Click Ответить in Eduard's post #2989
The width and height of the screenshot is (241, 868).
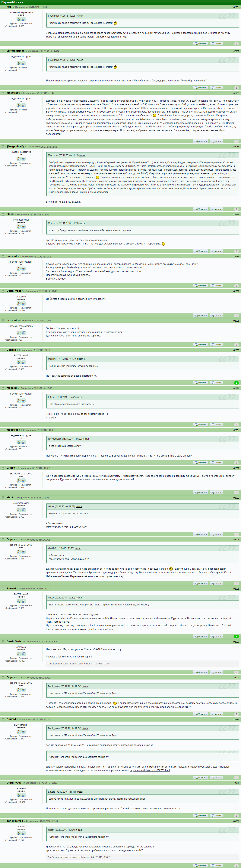201,383
